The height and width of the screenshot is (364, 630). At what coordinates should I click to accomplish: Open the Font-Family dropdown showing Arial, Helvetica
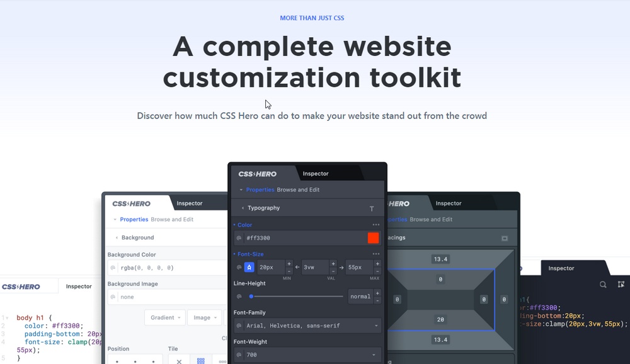click(307, 326)
